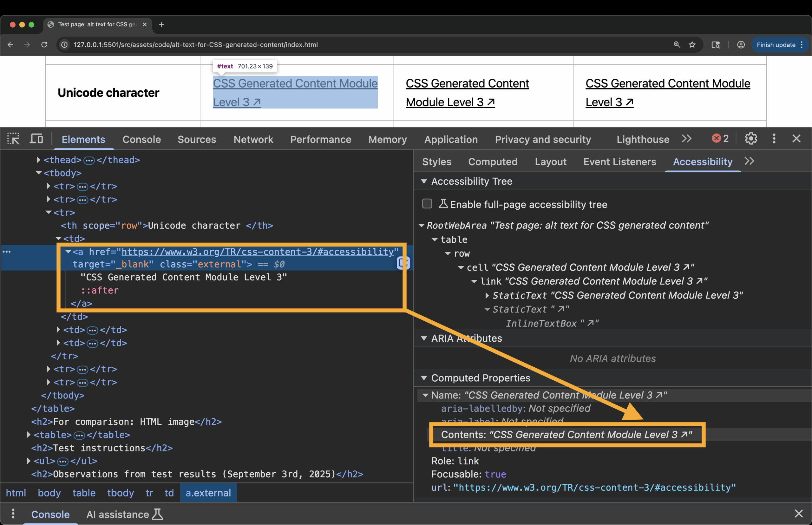Select tbody in the breadcrumb trail
Image resolution: width=812 pixels, height=525 pixels.
[120, 493]
